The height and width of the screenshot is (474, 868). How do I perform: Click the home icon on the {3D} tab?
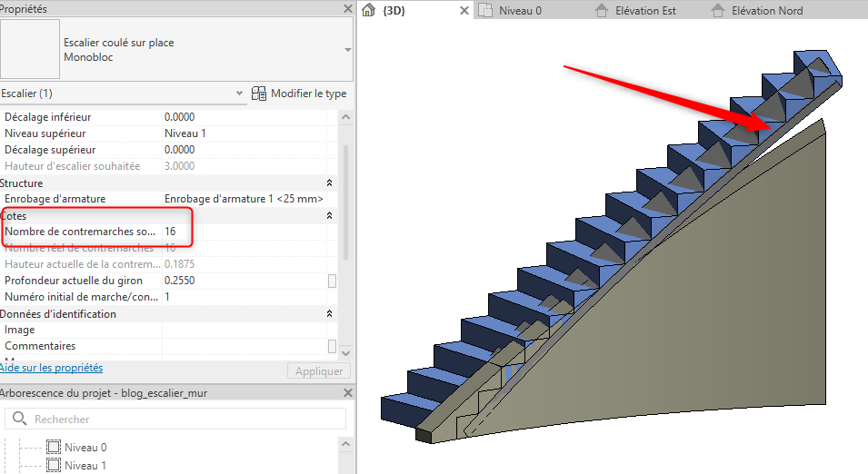pos(369,11)
